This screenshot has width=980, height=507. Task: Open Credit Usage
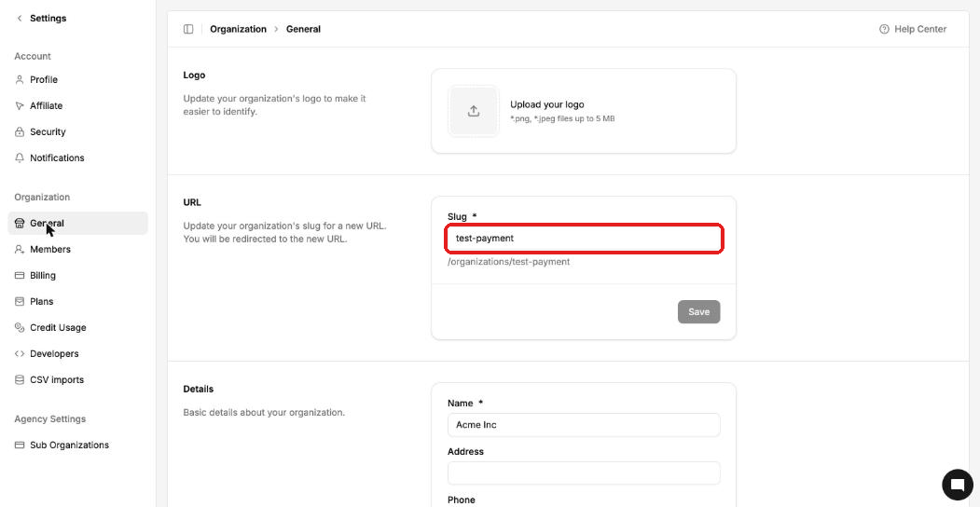pyautogui.click(x=77, y=328)
